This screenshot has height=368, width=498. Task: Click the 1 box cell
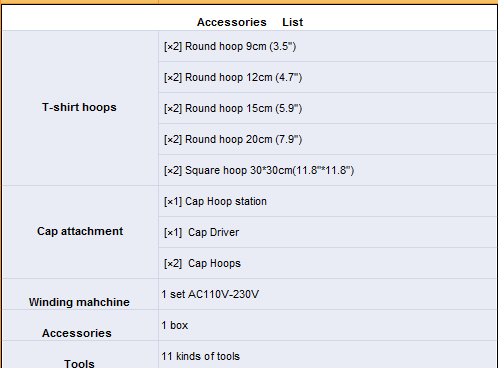coord(328,325)
